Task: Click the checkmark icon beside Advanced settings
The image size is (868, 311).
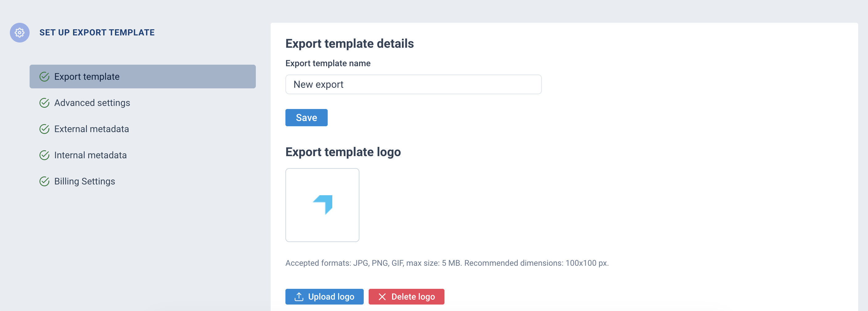Action: tap(44, 103)
